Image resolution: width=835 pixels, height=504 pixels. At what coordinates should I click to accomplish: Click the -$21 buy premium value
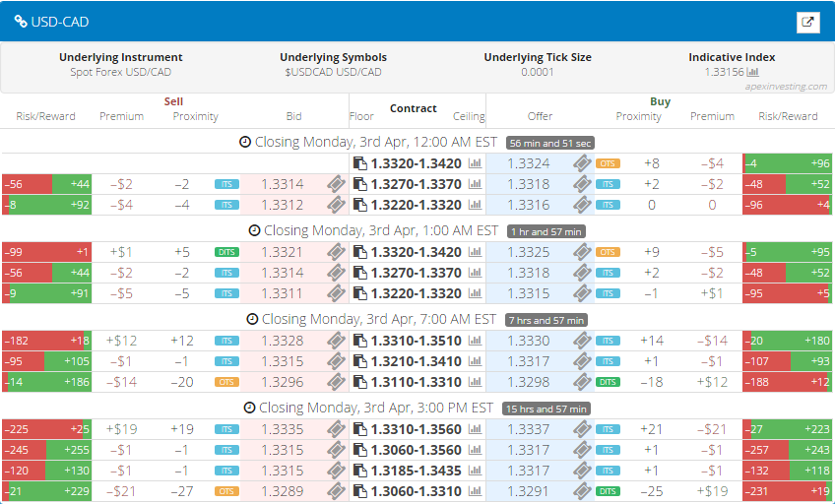(x=712, y=429)
